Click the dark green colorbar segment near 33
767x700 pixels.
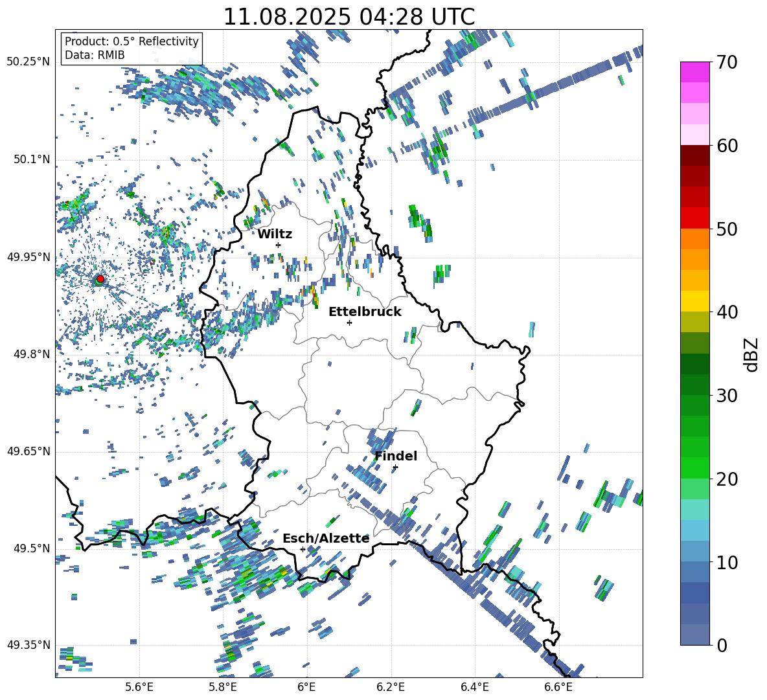tap(694, 364)
